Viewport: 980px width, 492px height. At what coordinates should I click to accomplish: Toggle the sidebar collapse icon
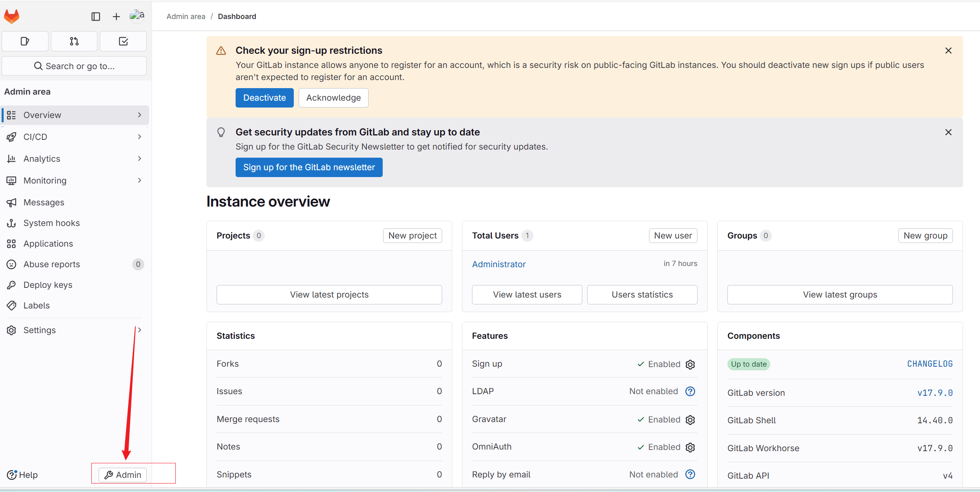(96, 17)
